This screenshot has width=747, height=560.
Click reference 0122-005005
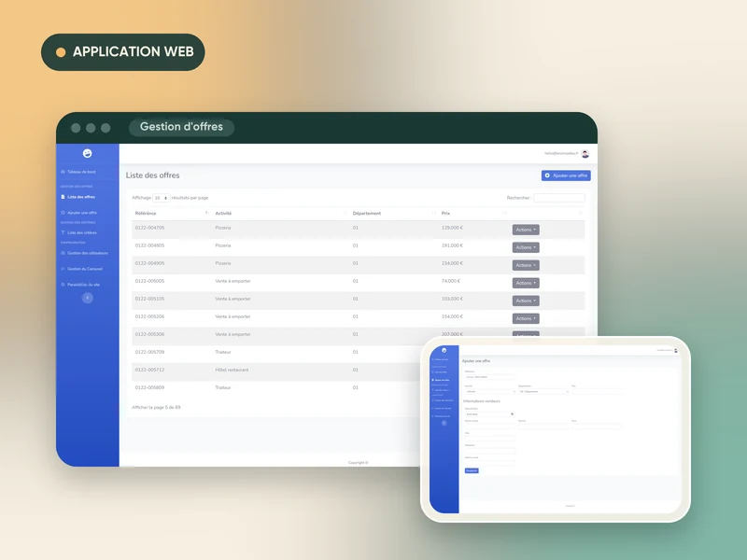(x=149, y=281)
